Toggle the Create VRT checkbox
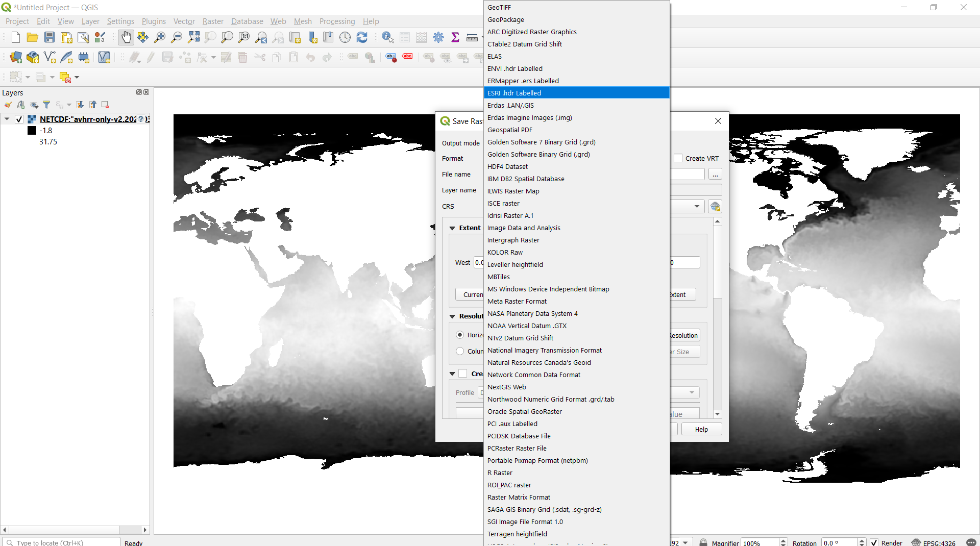980x546 pixels. pos(678,158)
